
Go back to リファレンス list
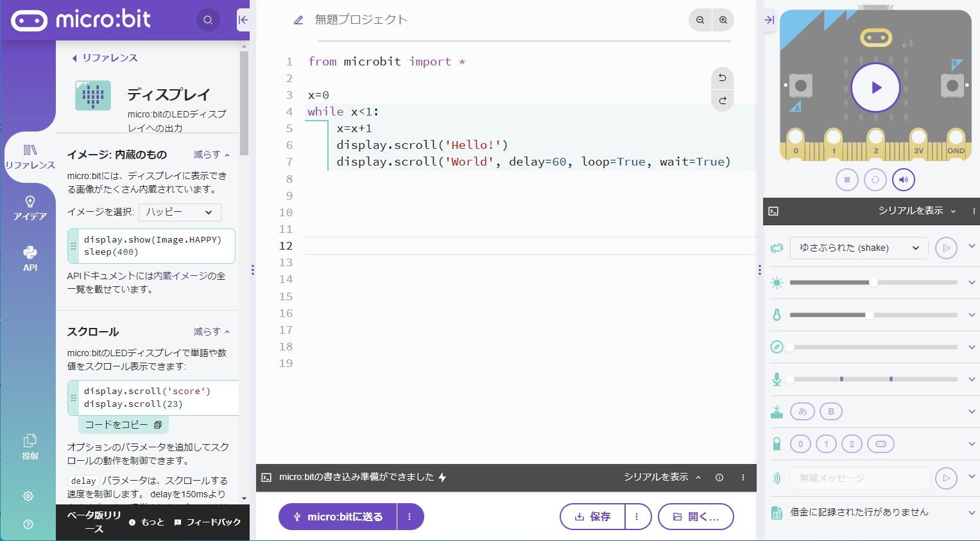[x=105, y=58]
